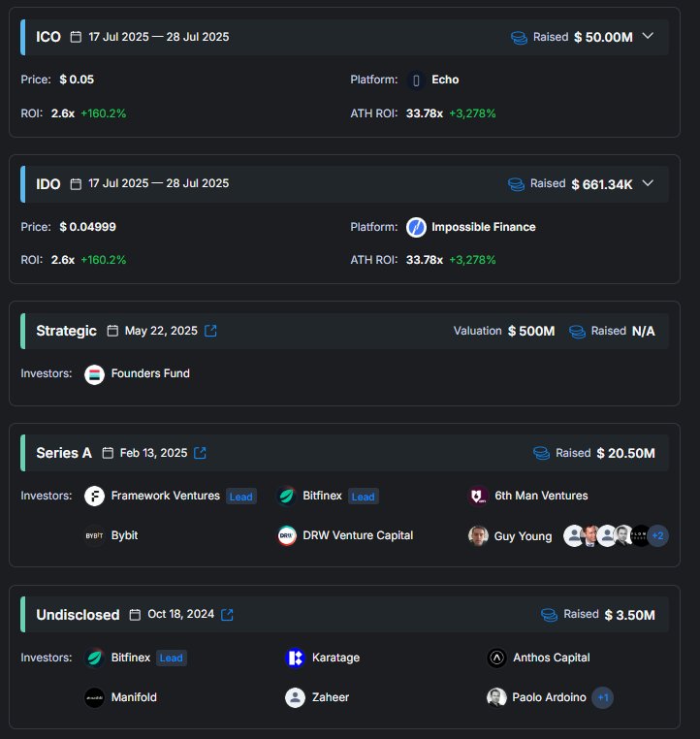Open the Undisclosed round external link icon
Screen dimensions: 700x739
(227, 614)
